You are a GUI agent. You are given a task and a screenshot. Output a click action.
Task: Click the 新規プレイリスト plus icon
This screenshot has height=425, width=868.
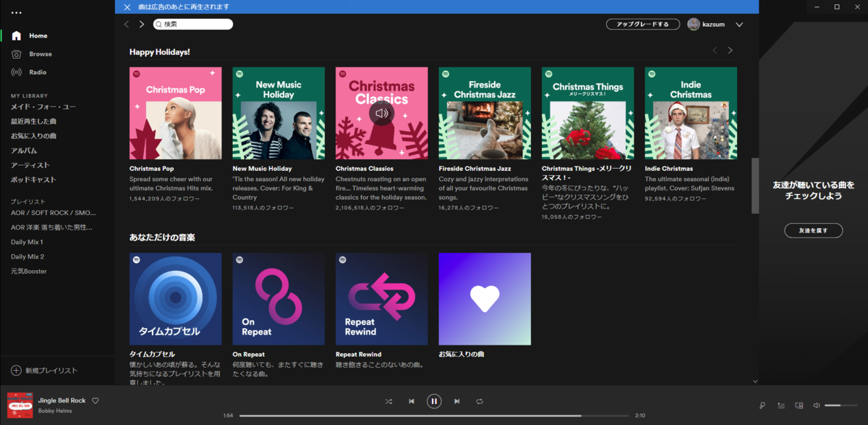point(16,370)
